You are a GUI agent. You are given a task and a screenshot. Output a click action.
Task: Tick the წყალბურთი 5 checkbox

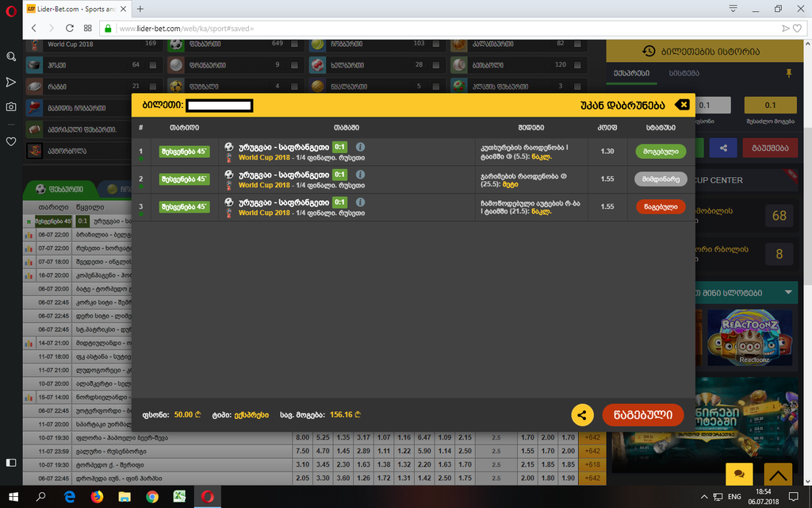tap(436, 87)
